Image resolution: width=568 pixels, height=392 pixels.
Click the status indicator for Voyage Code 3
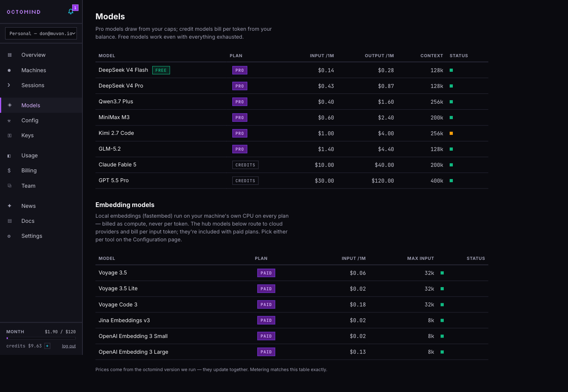(442, 304)
